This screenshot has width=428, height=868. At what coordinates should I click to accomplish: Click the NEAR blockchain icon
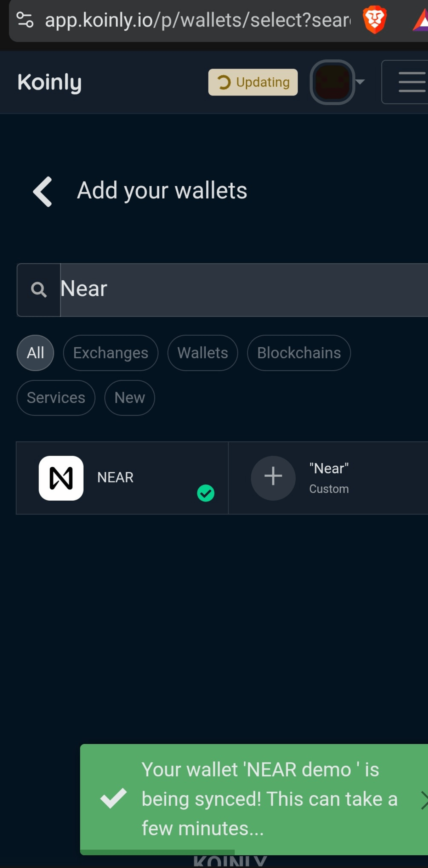coord(61,478)
